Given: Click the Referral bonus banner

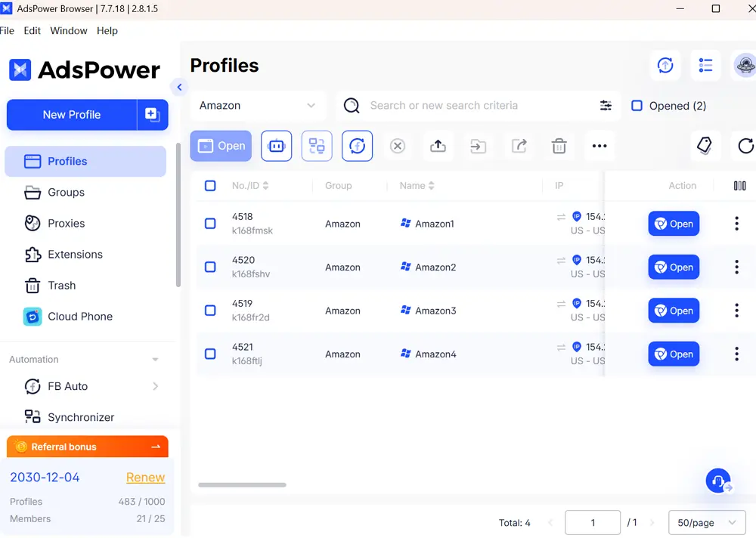Looking at the screenshot, I should (87, 446).
